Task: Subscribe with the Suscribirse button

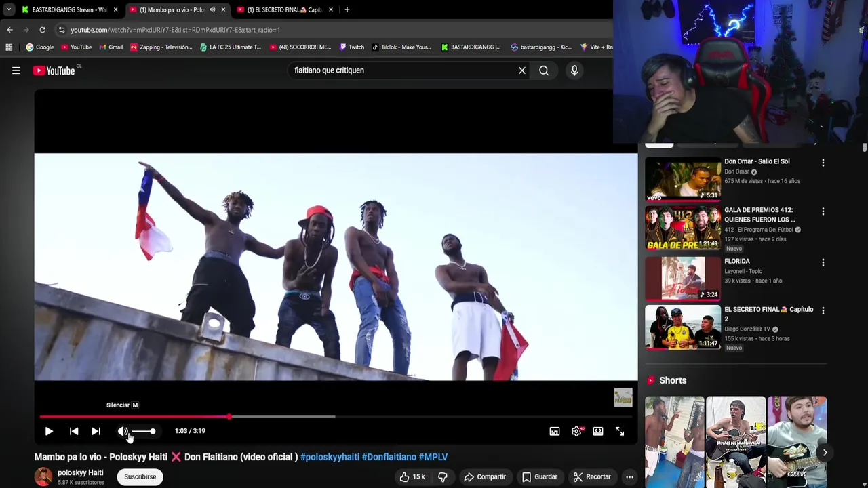Action: (140, 476)
